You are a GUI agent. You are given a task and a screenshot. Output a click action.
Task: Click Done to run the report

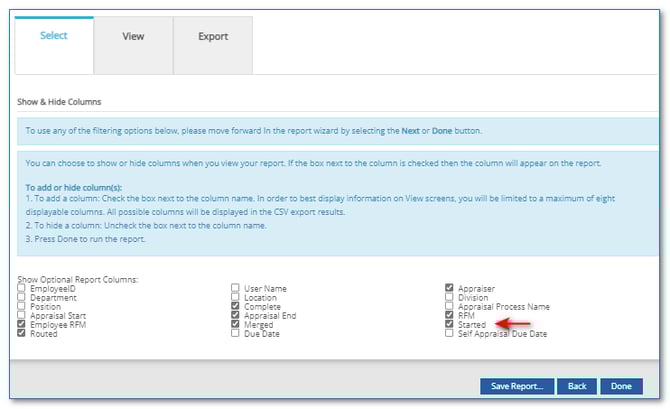[x=621, y=385]
